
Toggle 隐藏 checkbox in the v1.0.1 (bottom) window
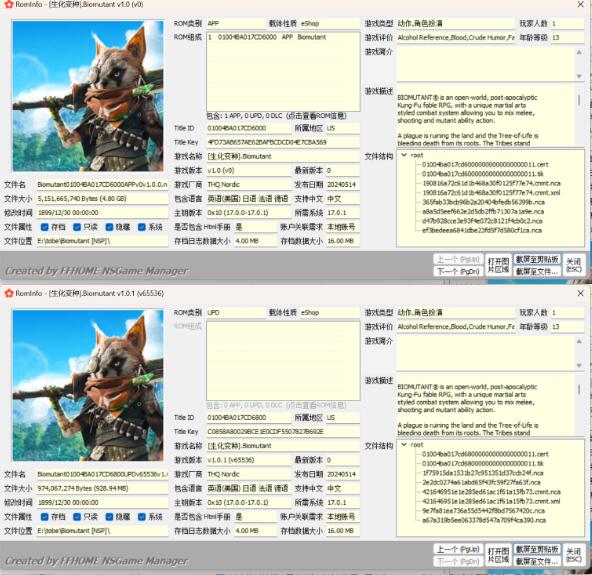(x=109, y=516)
